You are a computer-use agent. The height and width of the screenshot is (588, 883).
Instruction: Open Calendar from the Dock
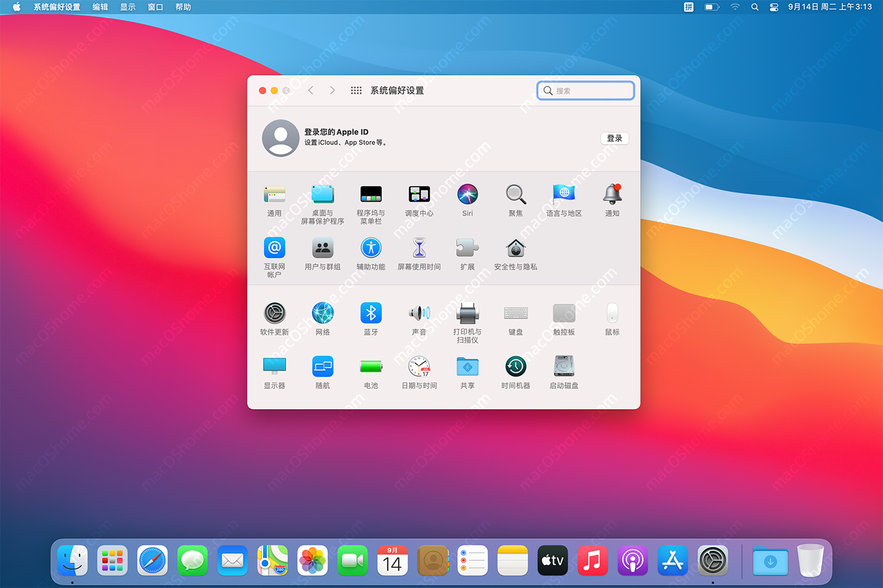(x=392, y=560)
